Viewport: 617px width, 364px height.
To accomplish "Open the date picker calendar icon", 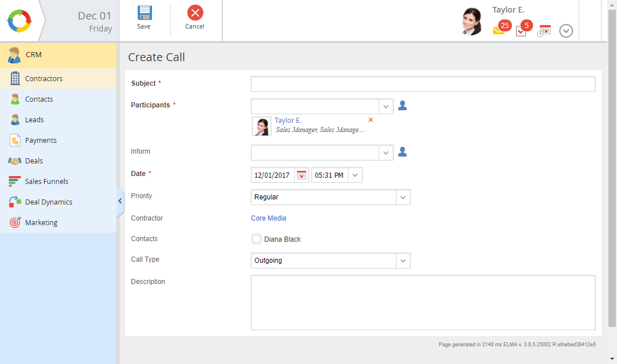I will tap(302, 175).
